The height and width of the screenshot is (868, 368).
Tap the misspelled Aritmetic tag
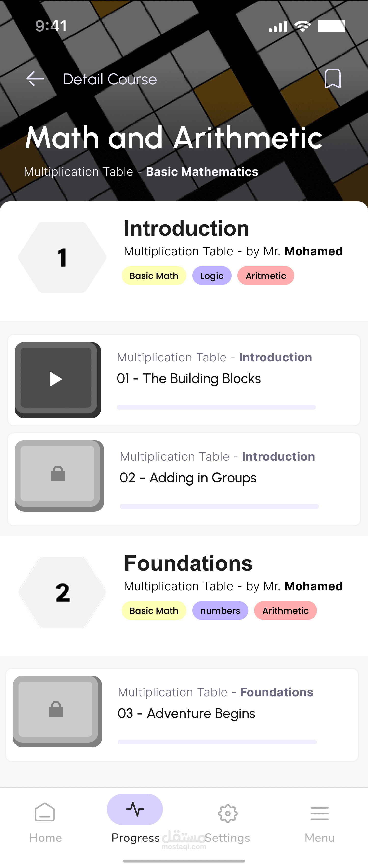266,276
